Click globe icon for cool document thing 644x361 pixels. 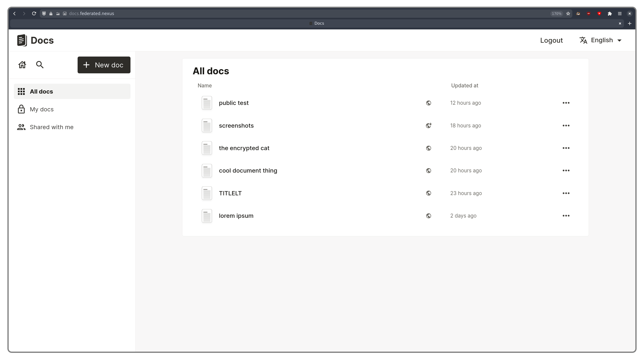(429, 171)
